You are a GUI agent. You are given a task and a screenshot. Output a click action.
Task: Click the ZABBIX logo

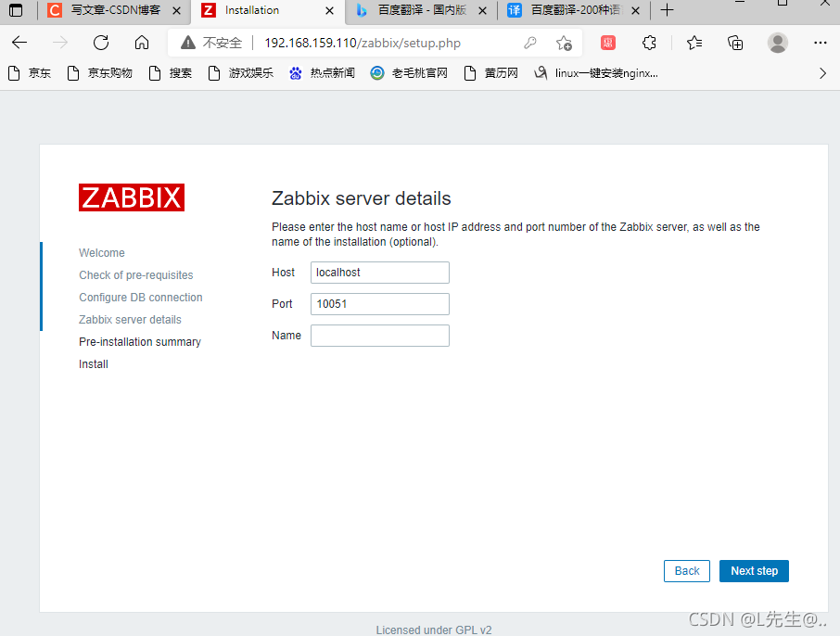click(132, 197)
